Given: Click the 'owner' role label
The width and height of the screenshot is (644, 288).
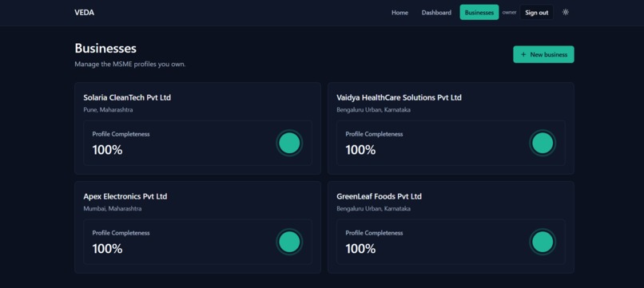Looking at the screenshot, I should click(x=509, y=13).
